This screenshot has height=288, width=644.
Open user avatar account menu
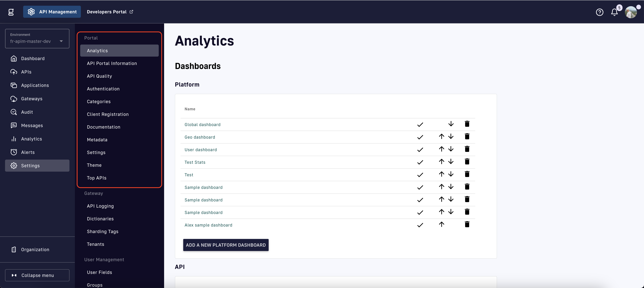click(x=631, y=12)
